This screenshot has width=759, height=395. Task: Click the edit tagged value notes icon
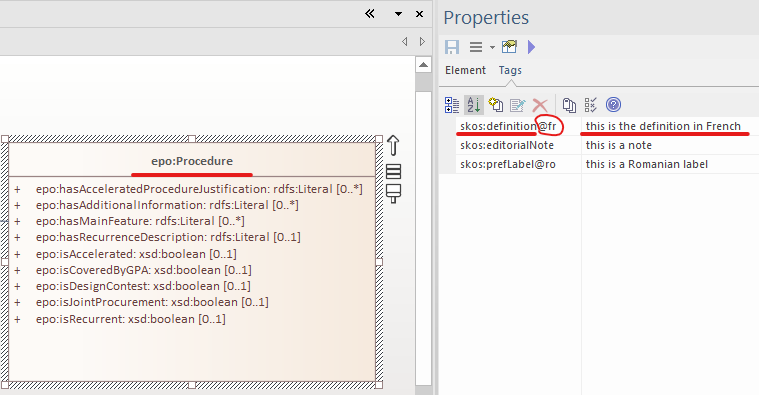[x=517, y=105]
